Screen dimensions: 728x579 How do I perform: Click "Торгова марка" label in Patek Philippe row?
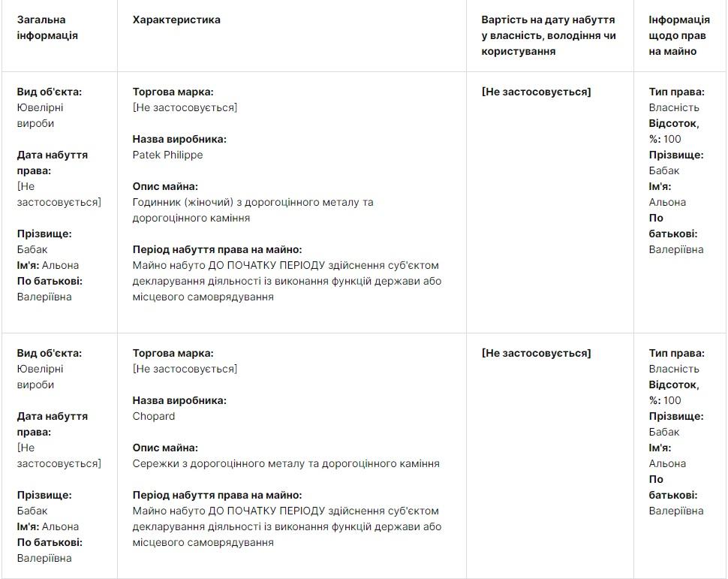click(x=173, y=92)
